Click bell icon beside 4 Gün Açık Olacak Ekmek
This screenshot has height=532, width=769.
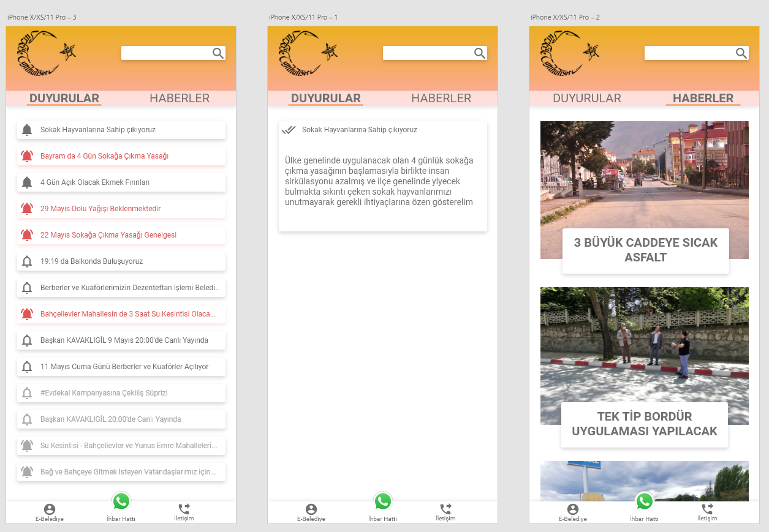tap(27, 182)
